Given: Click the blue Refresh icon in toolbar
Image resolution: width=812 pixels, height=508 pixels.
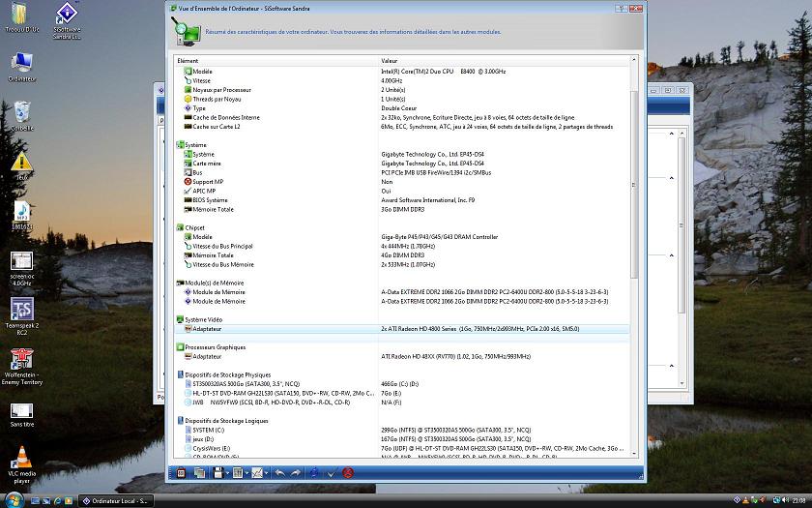Looking at the screenshot, I should point(314,473).
